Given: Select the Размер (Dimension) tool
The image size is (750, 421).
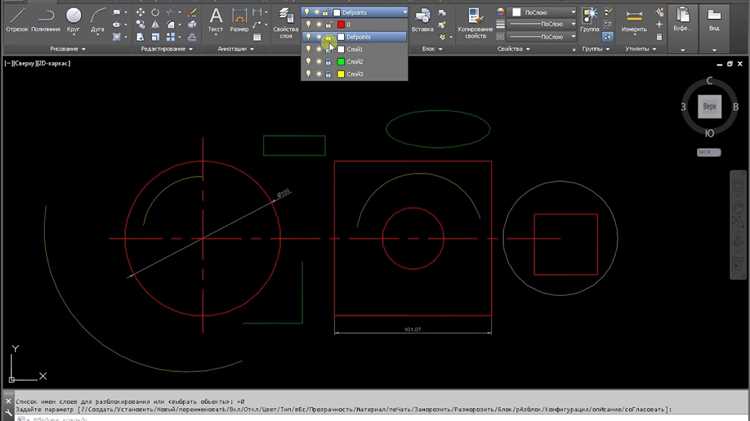Looking at the screenshot, I should point(239,20).
